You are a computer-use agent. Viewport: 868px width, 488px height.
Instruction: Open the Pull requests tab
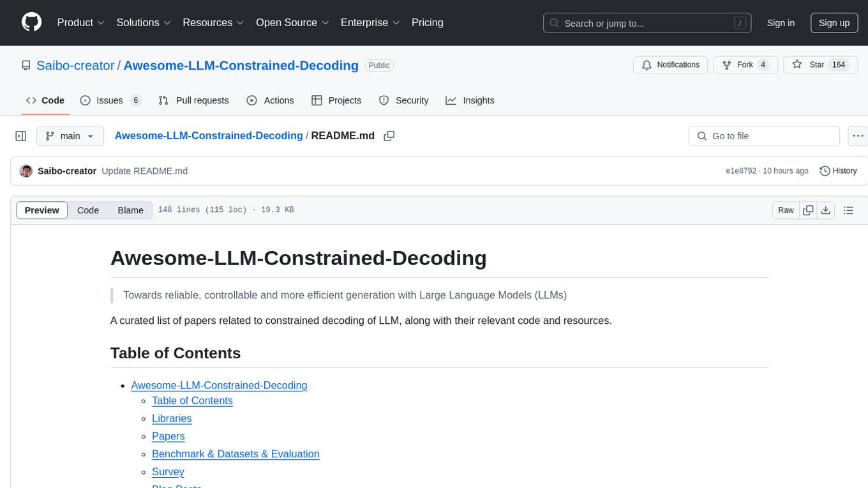click(x=193, y=100)
